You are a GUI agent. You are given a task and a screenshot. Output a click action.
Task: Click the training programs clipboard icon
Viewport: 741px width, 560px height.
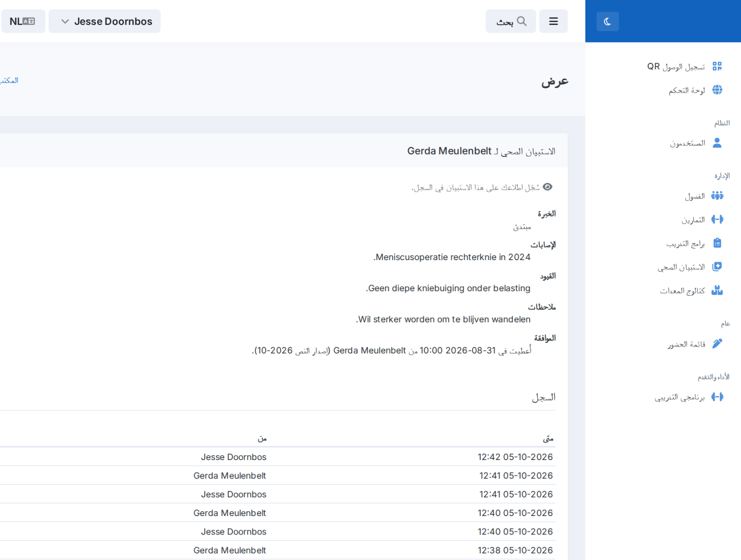click(x=717, y=243)
